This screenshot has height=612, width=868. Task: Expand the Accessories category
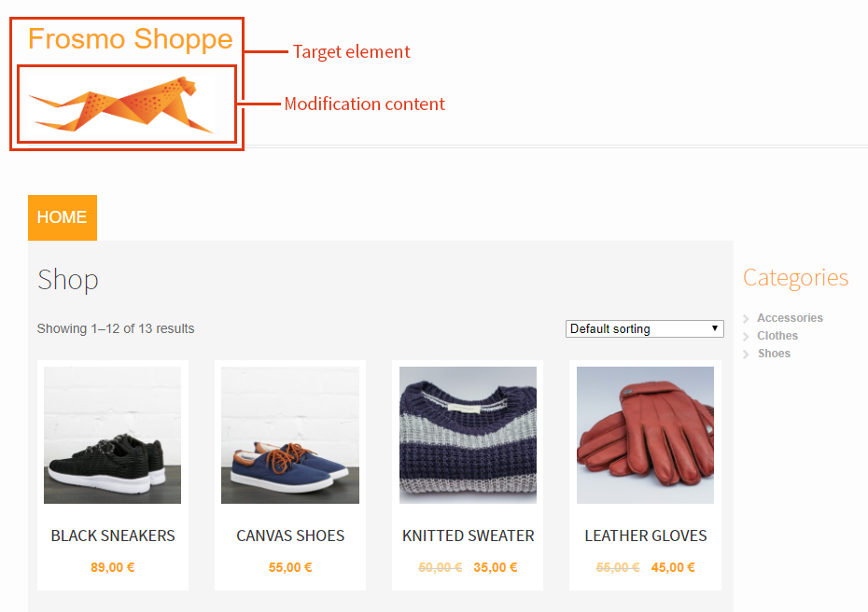pos(791,317)
